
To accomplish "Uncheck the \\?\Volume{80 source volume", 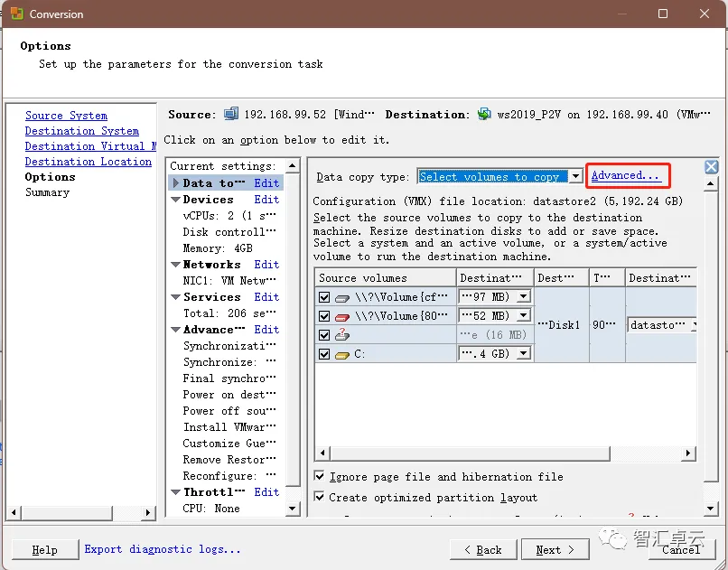I will 324,316.
